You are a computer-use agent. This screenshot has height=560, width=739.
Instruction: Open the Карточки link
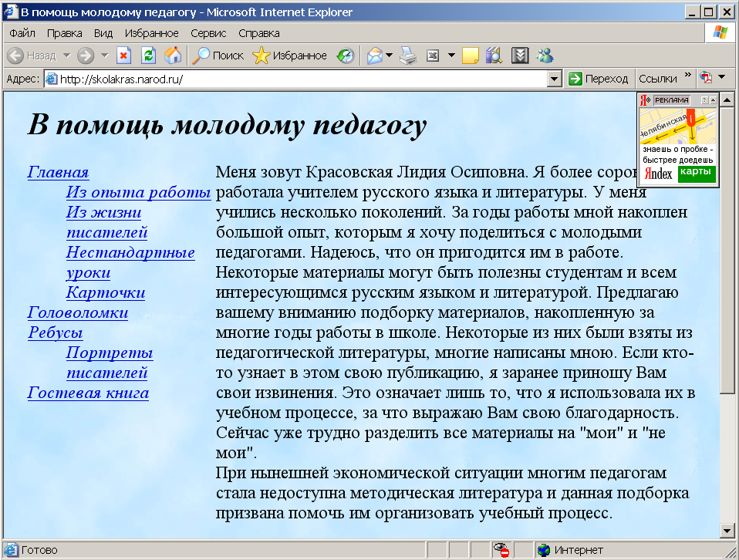tap(106, 293)
